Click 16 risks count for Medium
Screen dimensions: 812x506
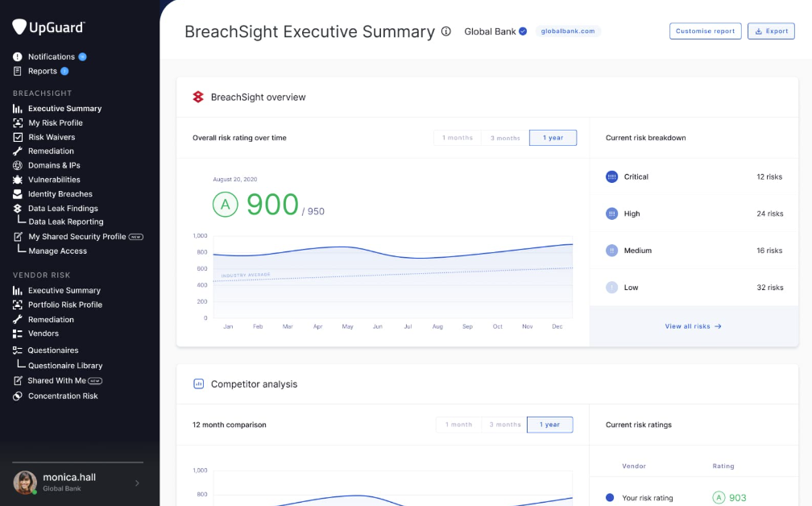pyautogui.click(x=769, y=250)
